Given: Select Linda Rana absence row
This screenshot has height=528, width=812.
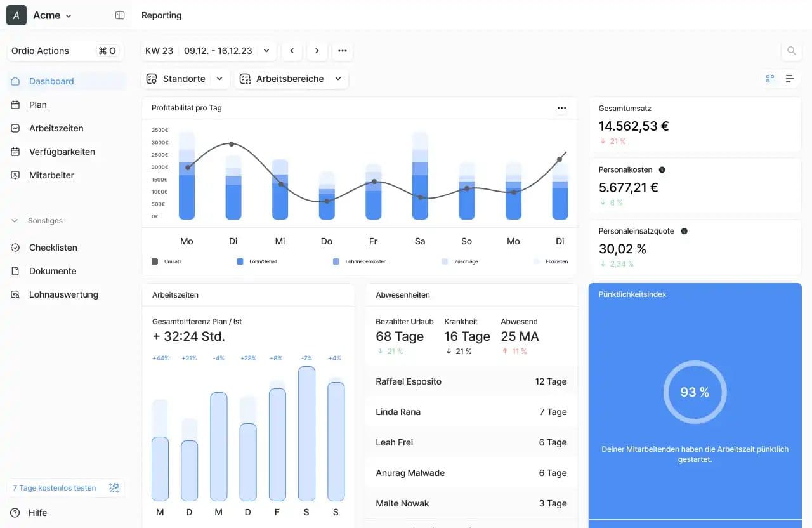Looking at the screenshot, I should click(471, 412).
